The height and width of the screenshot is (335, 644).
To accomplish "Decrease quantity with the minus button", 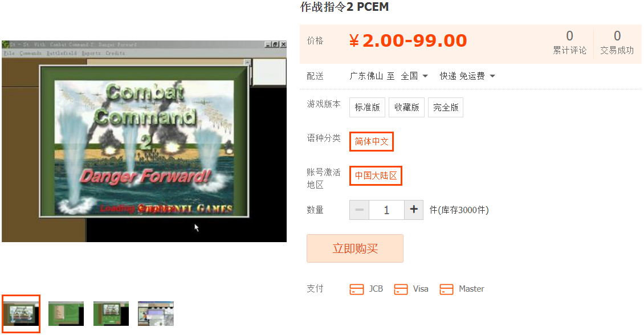I will (x=360, y=210).
